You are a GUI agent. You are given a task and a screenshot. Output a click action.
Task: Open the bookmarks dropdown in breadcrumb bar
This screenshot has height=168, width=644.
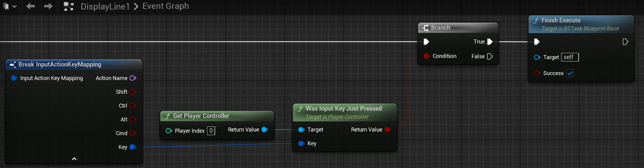[x=10, y=6]
